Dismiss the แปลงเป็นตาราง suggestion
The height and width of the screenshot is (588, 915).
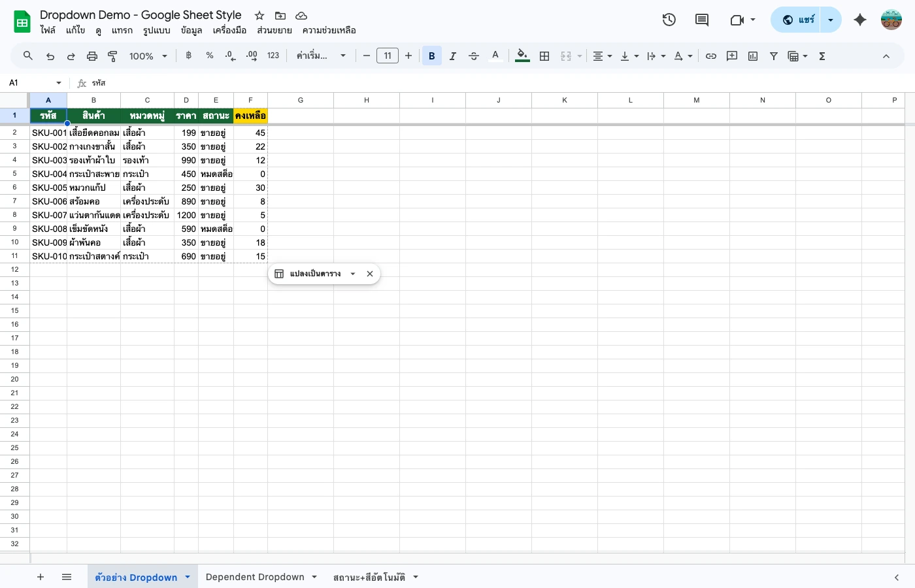(x=370, y=274)
